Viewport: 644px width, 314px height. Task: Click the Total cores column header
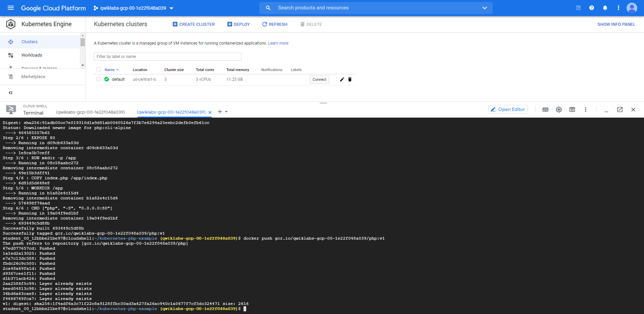pos(205,70)
